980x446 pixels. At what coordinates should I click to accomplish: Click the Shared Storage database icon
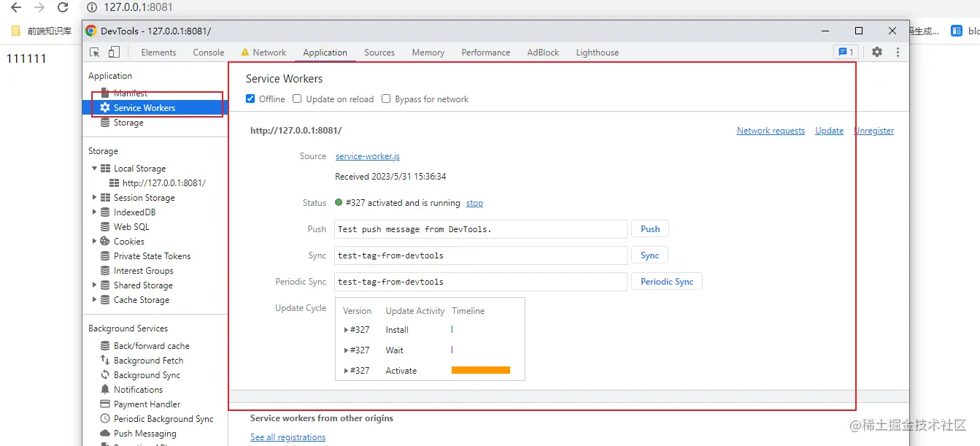pos(105,285)
